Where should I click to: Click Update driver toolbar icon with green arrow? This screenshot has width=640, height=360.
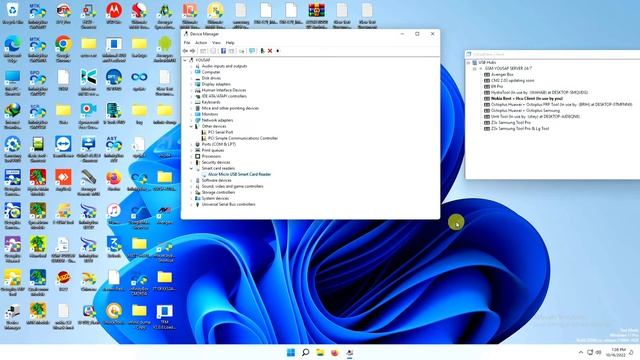tap(262, 51)
